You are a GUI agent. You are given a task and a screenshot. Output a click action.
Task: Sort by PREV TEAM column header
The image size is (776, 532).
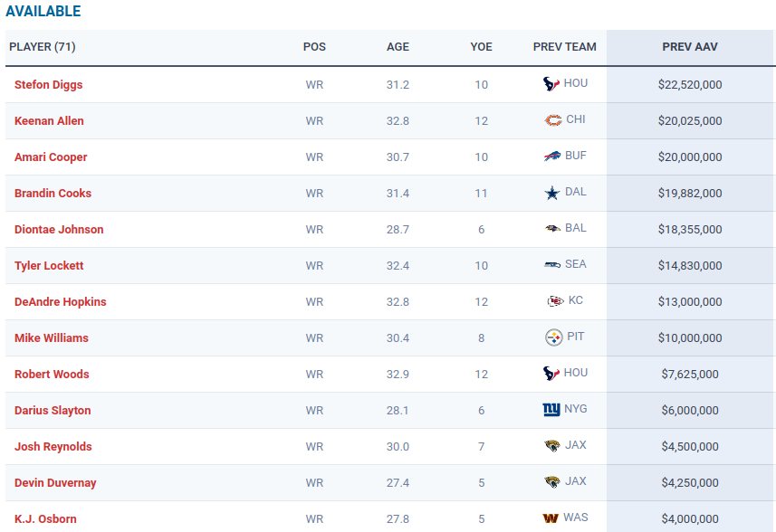(x=565, y=47)
